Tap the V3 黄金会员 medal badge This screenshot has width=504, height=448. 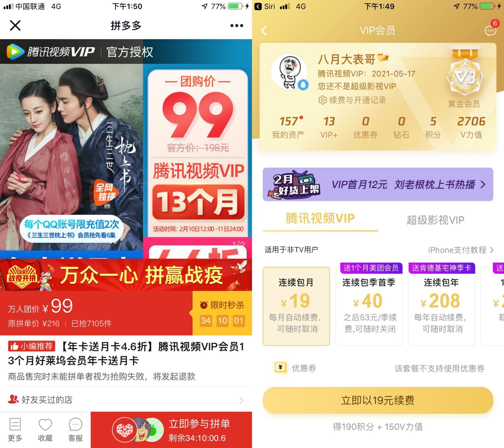464,76
